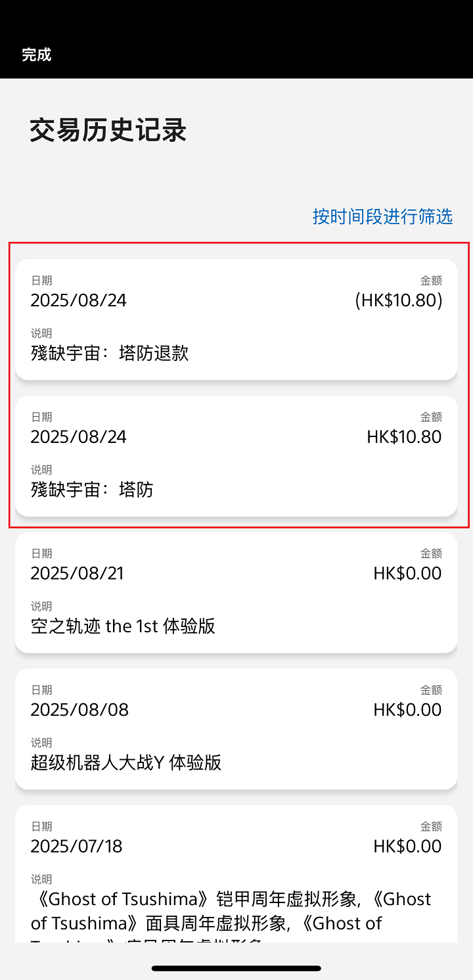The image size is (473, 980).
Task: Click the 空之轨迹 the 1st 体验版 description
Action: tap(123, 626)
